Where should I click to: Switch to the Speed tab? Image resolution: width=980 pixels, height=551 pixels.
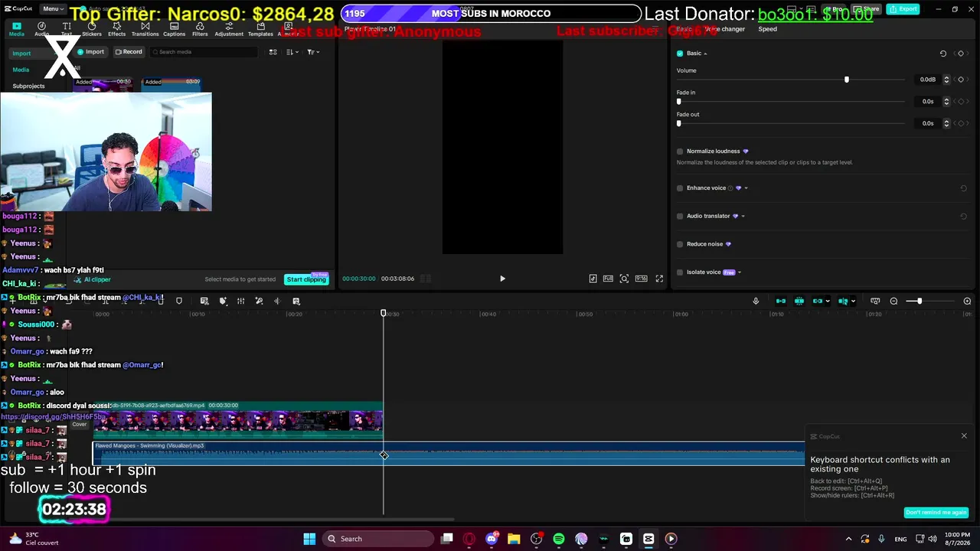pyautogui.click(x=767, y=29)
